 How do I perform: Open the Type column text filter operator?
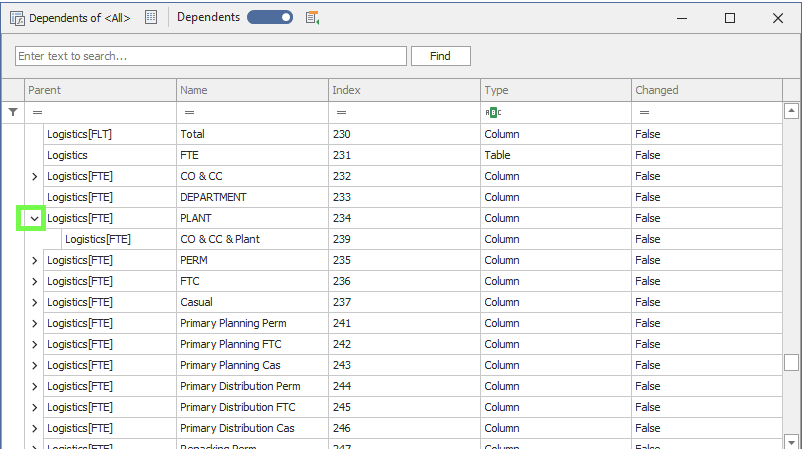coord(493,113)
